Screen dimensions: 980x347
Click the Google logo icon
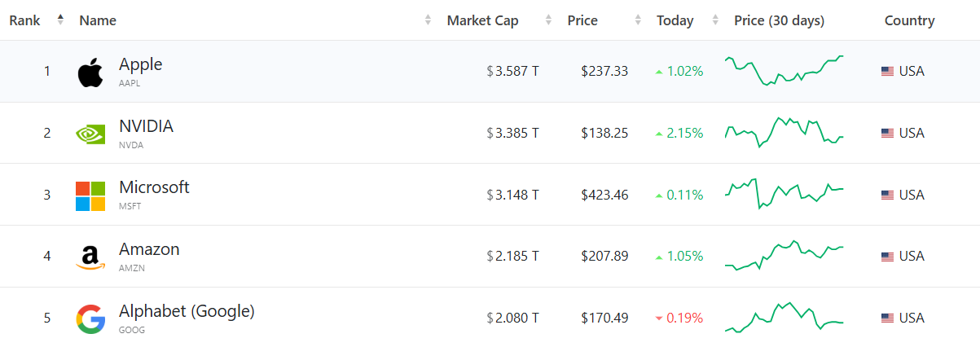90,318
